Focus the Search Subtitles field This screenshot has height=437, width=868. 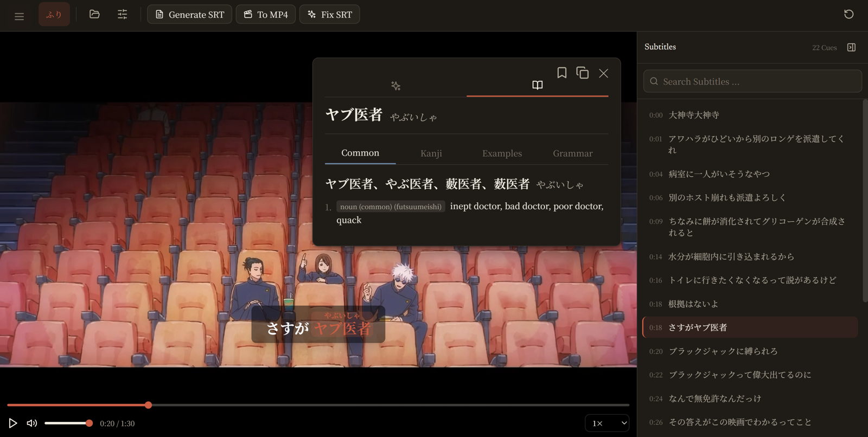[x=752, y=81]
